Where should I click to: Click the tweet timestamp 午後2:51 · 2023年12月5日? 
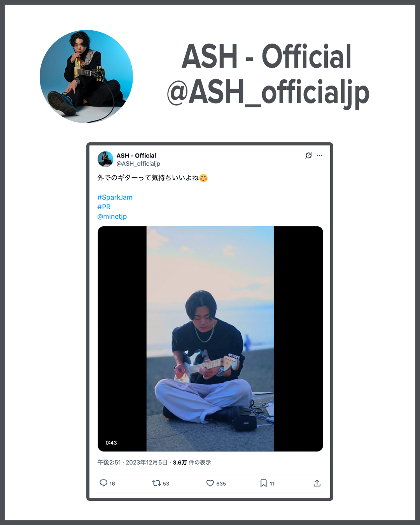pyautogui.click(x=132, y=462)
